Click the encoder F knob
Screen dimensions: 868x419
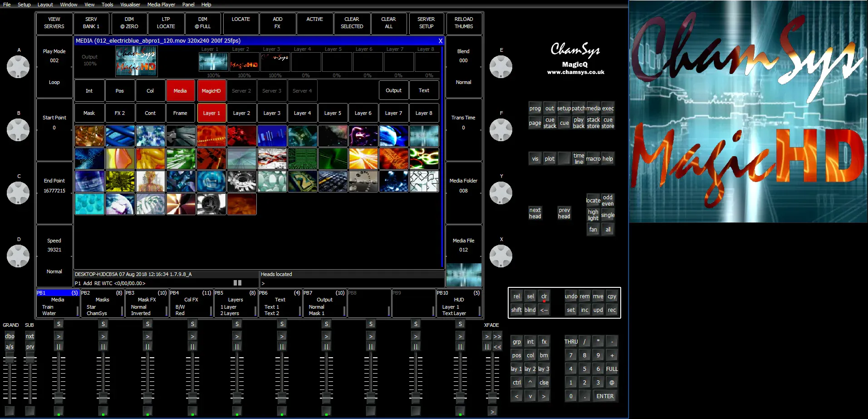point(501,130)
